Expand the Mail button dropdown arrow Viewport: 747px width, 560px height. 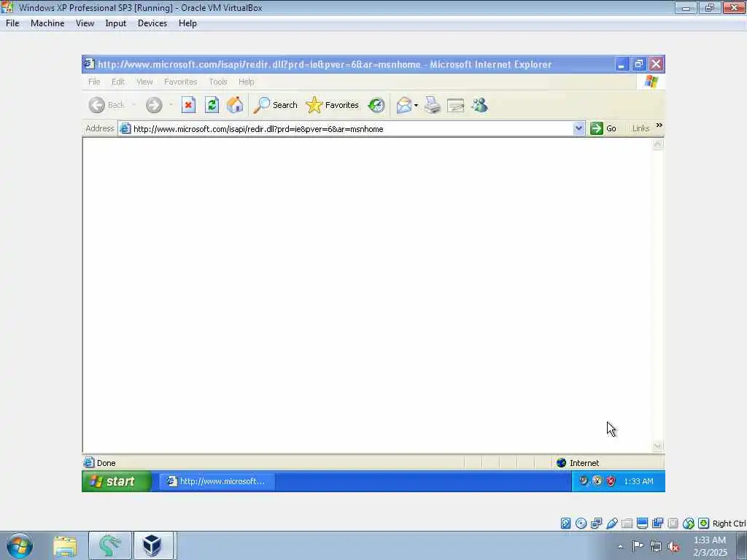[416, 105]
